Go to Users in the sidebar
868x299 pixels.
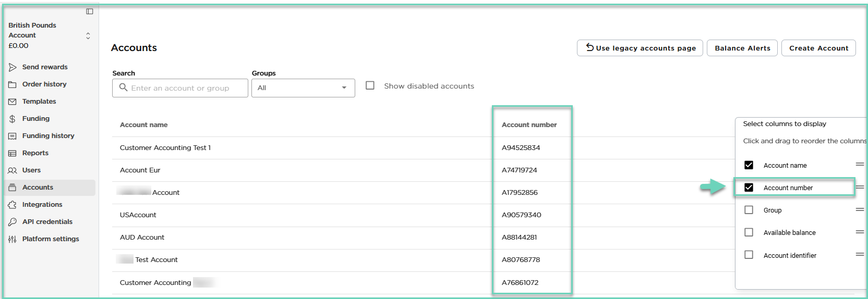pyautogui.click(x=31, y=170)
